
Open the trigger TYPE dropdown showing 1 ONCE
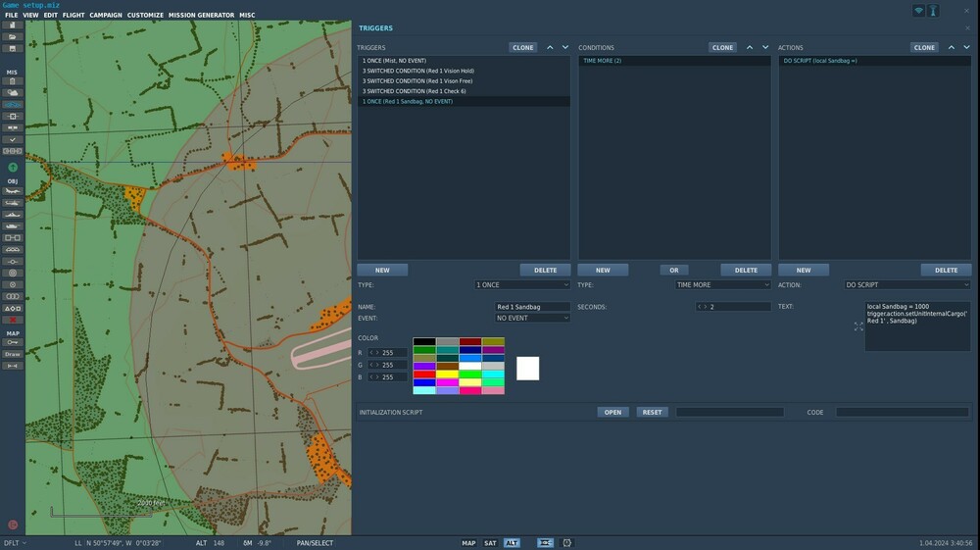tap(521, 285)
